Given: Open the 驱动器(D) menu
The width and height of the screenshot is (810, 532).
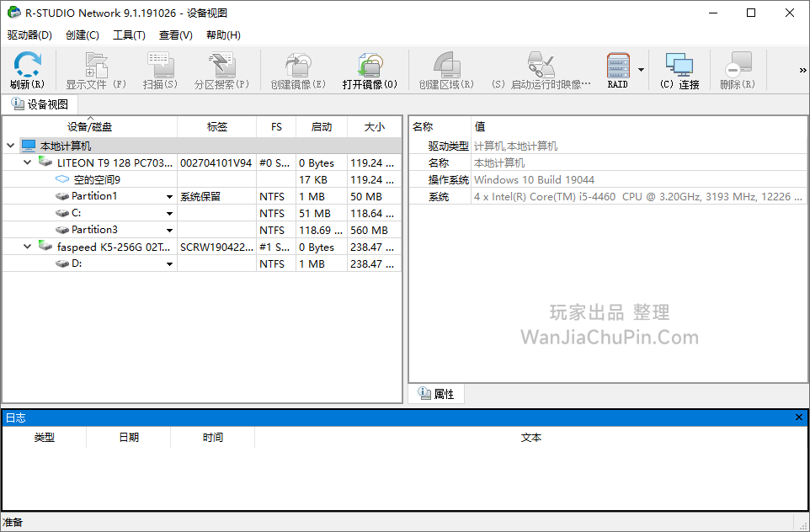Looking at the screenshot, I should (x=29, y=35).
